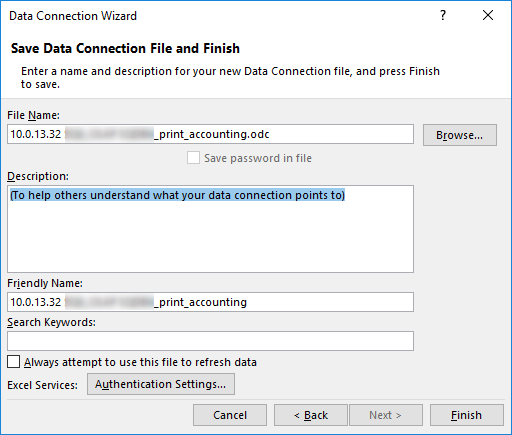
Task: Close the Data Connection Wizard dialog
Action: click(x=488, y=15)
